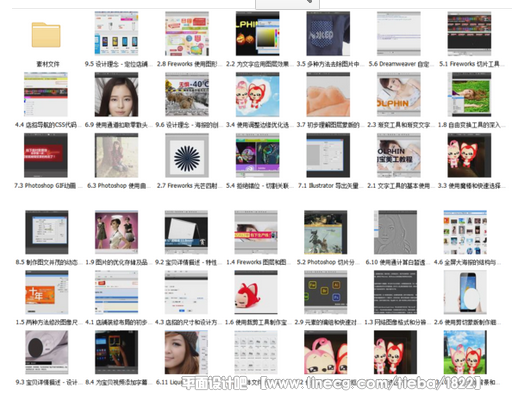515x400 pixels.
Task: Select the 2.8 Fireworks file thumbnail
Action: (x=187, y=33)
